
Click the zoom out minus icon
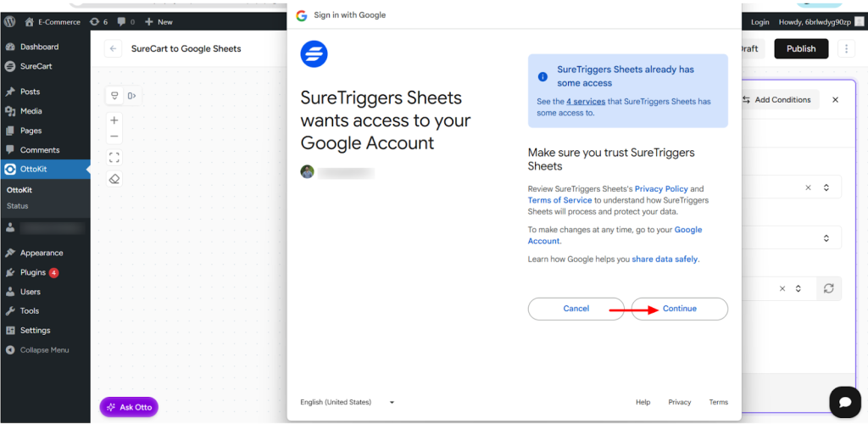click(x=114, y=137)
